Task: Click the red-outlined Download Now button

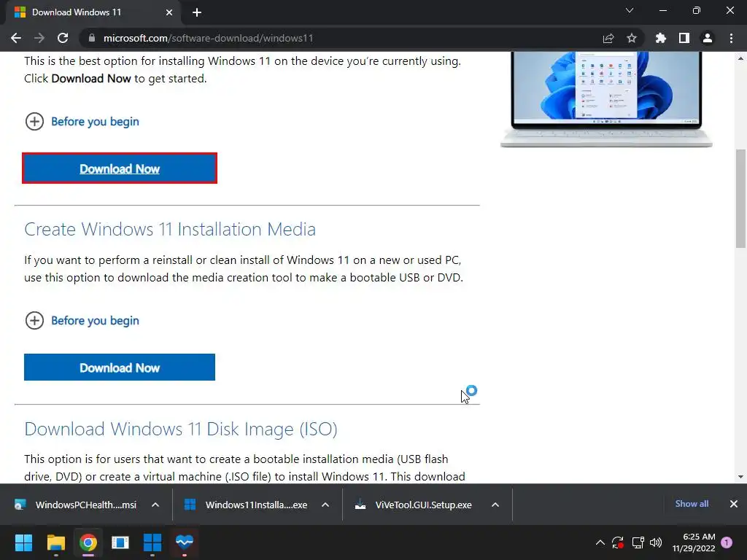Action: [x=120, y=168]
